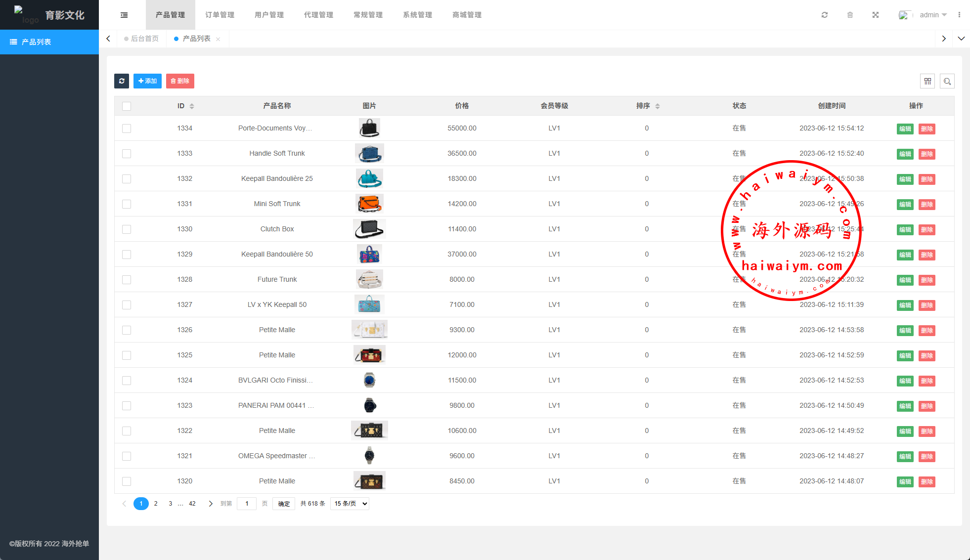Expand the tab options chevron at far right
The image size is (970, 560).
coord(961,39)
